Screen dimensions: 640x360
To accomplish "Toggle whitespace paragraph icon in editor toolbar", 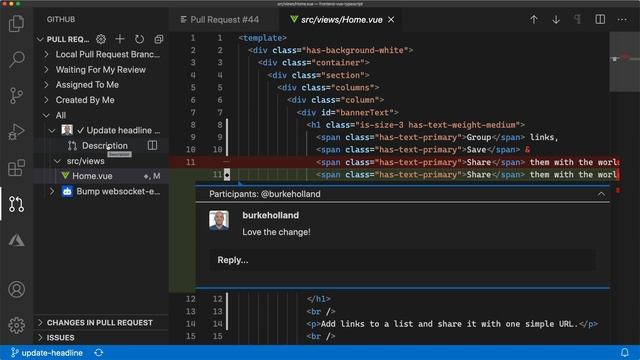I will 578,20.
